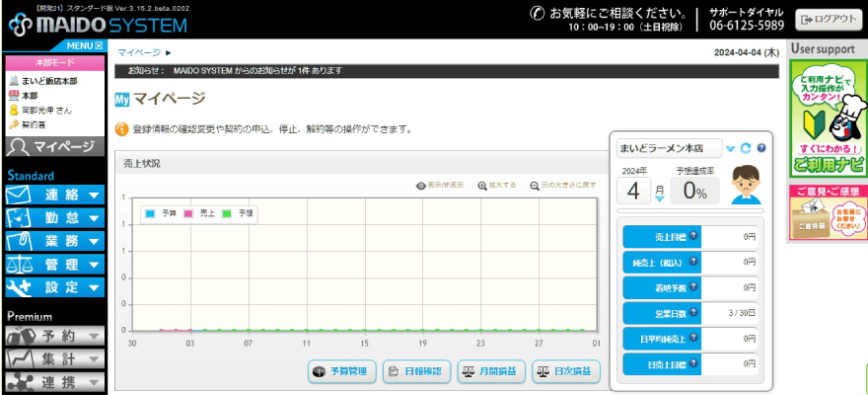
Task: Click the 予算管理 button
Action: [x=342, y=371]
